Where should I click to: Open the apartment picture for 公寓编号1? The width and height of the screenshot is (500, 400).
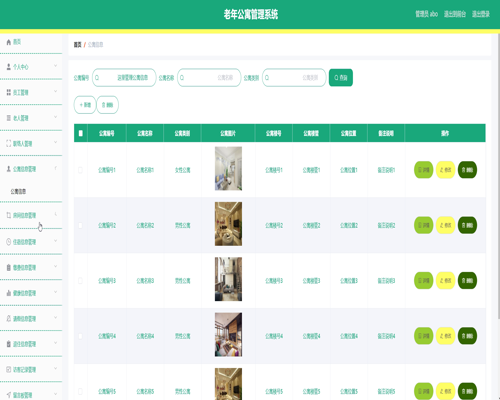click(228, 169)
